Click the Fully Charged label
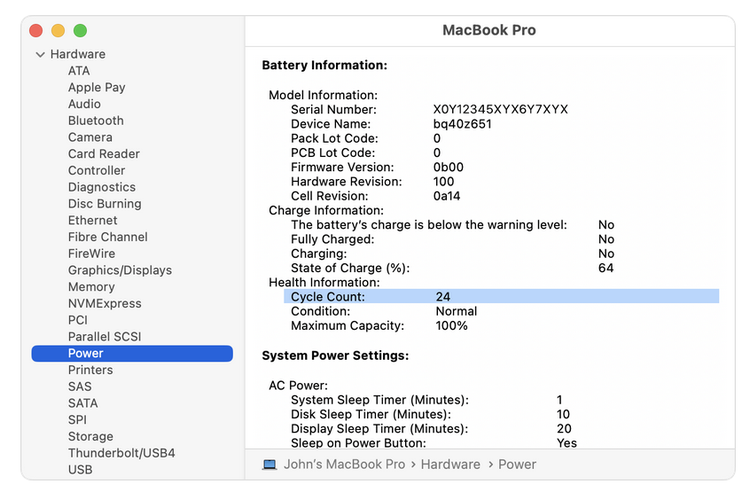Screen dimensions: 750x500 click(332, 239)
